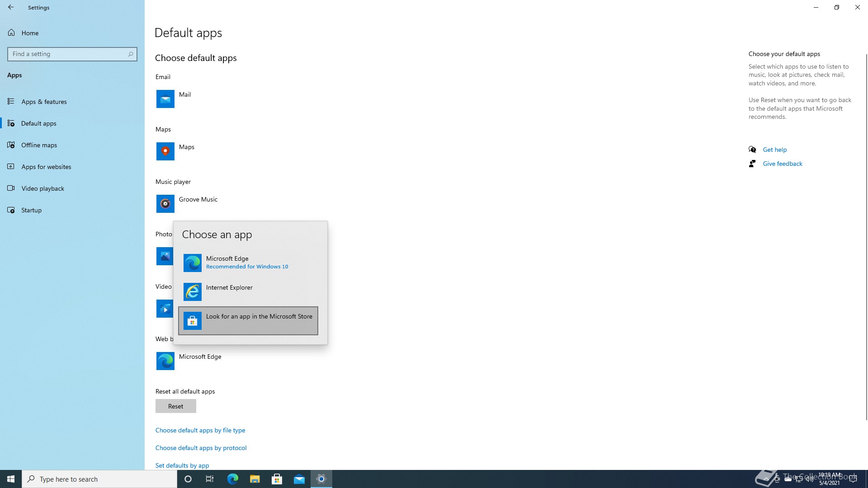Click the Find a setting search box
The height and width of the screenshot is (488, 868).
click(x=72, y=54)
